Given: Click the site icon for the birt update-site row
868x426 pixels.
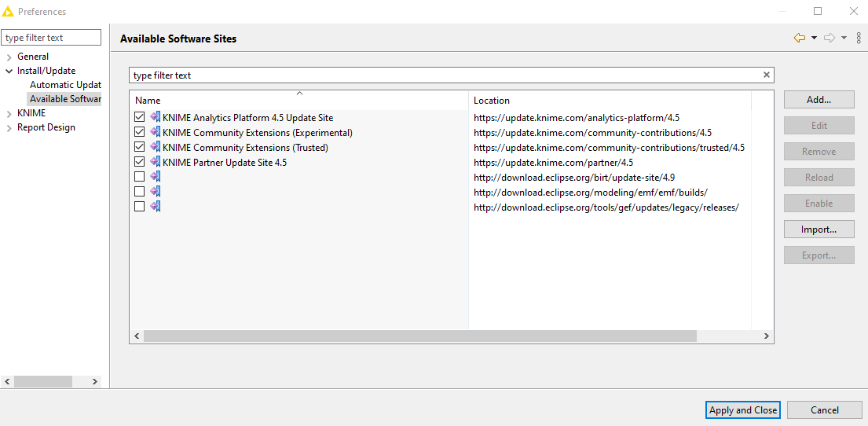Looking at the screenshot, I should (x=155, y=177).
